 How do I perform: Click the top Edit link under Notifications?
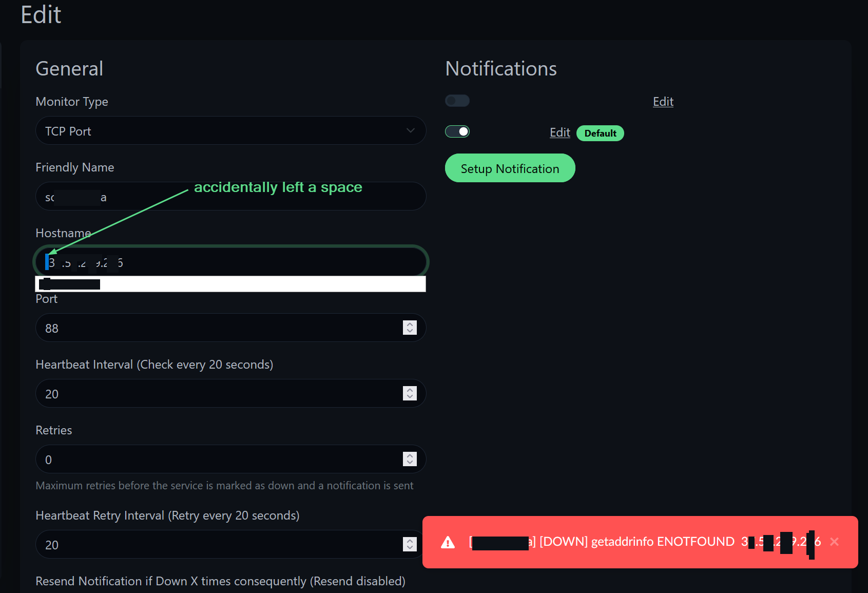pos(663,102)
